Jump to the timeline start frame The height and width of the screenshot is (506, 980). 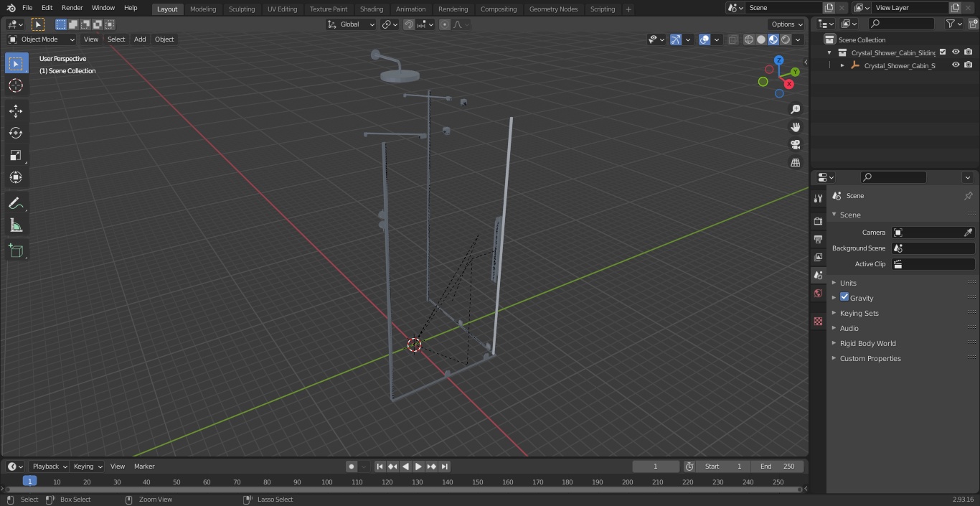380,467
